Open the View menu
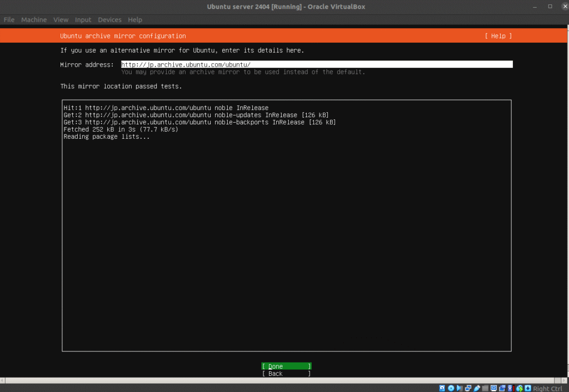 pos(61,19)
